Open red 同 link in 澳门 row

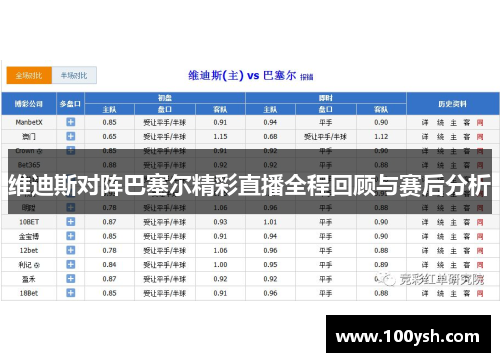point(480,137)
